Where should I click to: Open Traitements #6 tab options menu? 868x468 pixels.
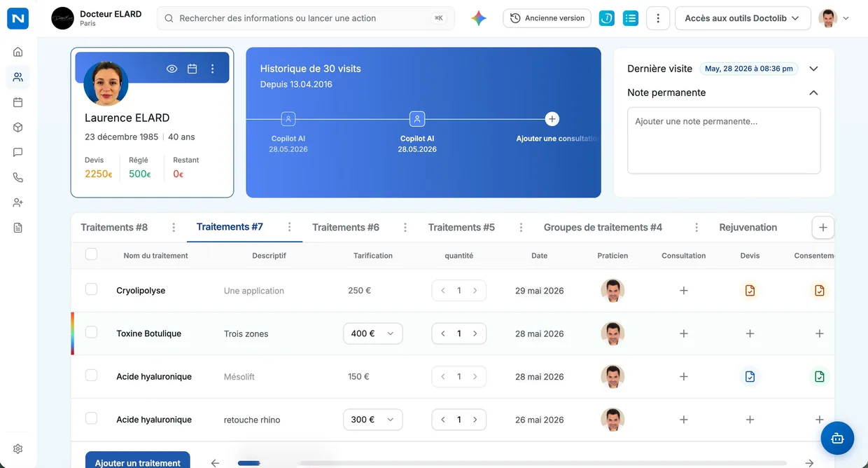click(x=405, y=228)
